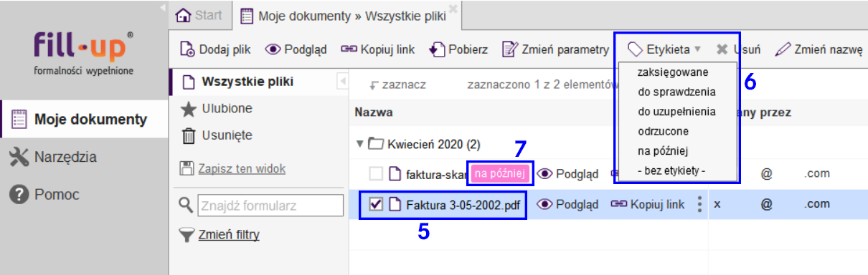
Task: Show Usunięte trash folder
Action: coord(189,135)
